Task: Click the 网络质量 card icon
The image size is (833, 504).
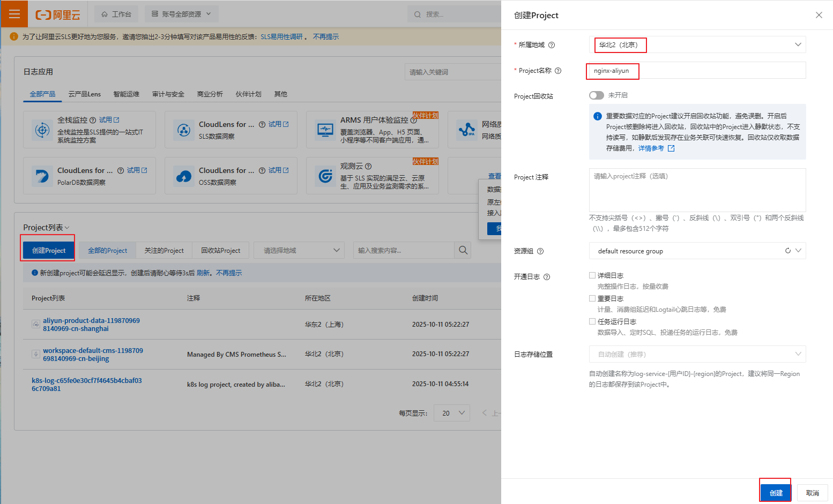Action: (466, 130)
